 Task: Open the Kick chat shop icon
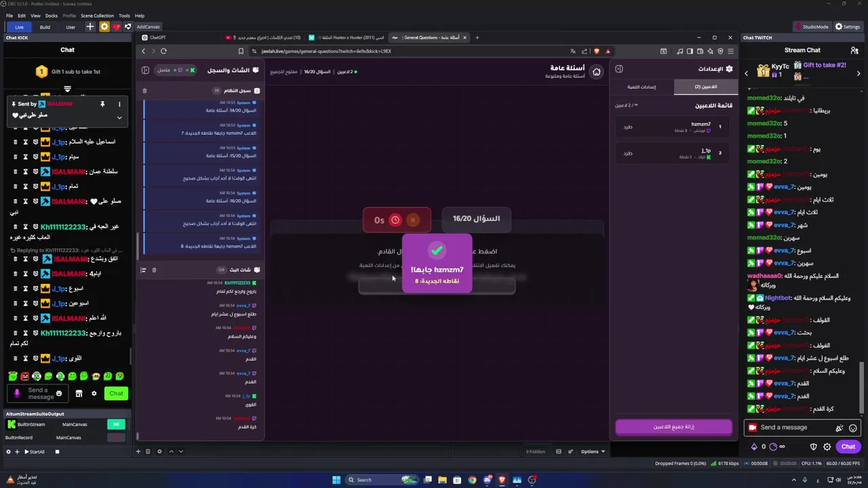pos(79,394)
